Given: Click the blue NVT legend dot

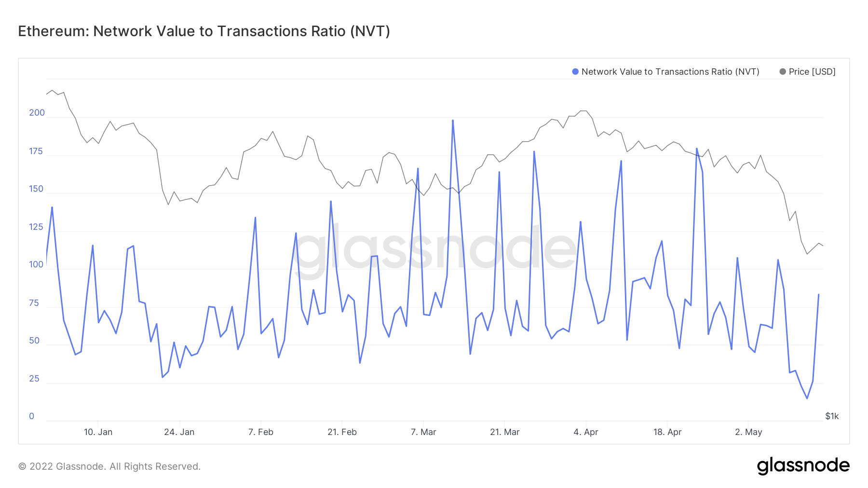Looking at the screenshot, I should pyautogui.click(x=575, y=72).
